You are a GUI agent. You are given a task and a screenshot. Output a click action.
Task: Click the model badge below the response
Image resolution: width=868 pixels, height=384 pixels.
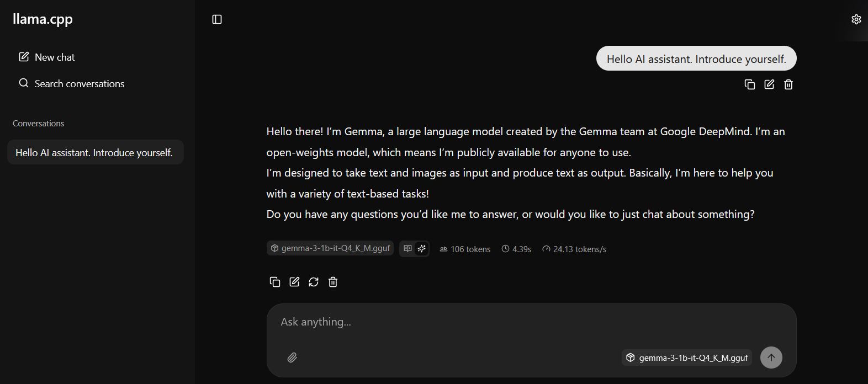(x=330, y=248)
